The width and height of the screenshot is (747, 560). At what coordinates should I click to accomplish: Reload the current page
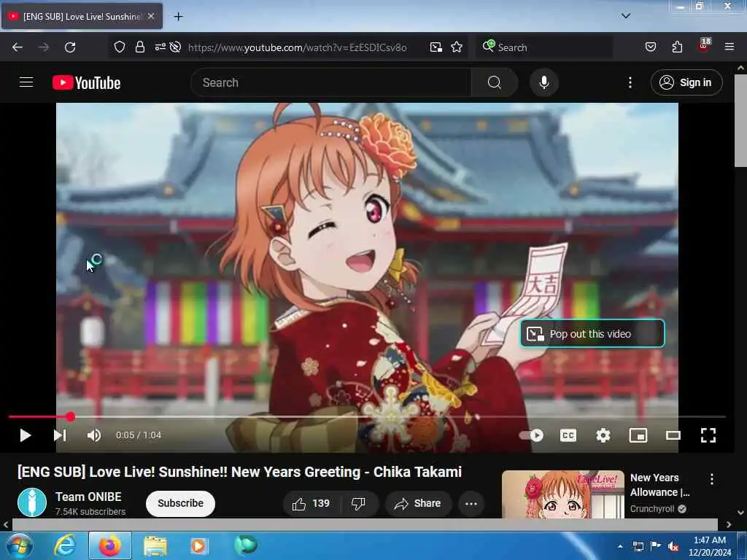coord(70,47)
